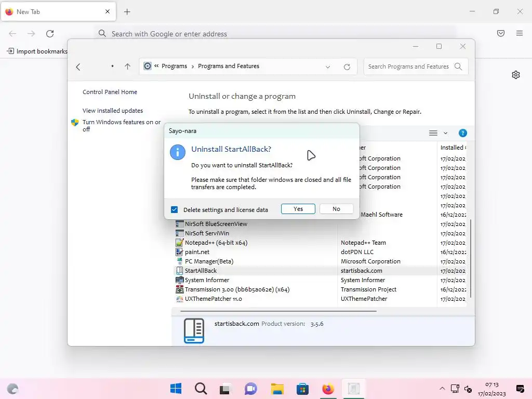Click the paint.net program icon
The image size is (532, 399).
[179, 252]
